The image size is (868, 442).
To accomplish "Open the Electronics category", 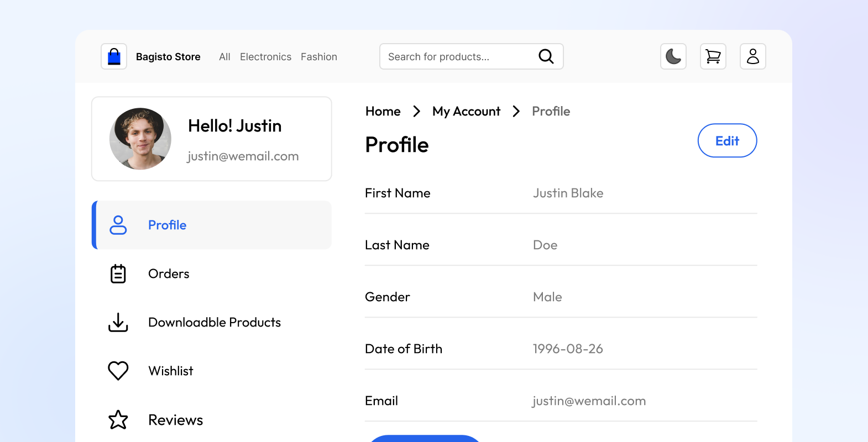I will click(x=265, y=57).
